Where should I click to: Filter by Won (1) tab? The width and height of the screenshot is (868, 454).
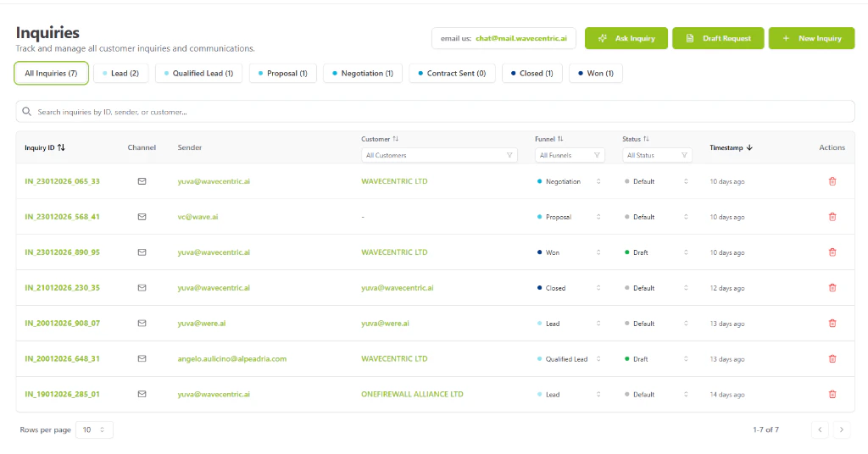tap(596, 73)
